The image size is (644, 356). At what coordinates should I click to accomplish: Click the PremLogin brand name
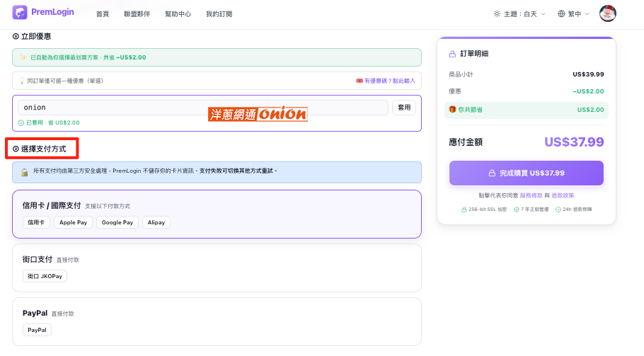pos(52,12)
